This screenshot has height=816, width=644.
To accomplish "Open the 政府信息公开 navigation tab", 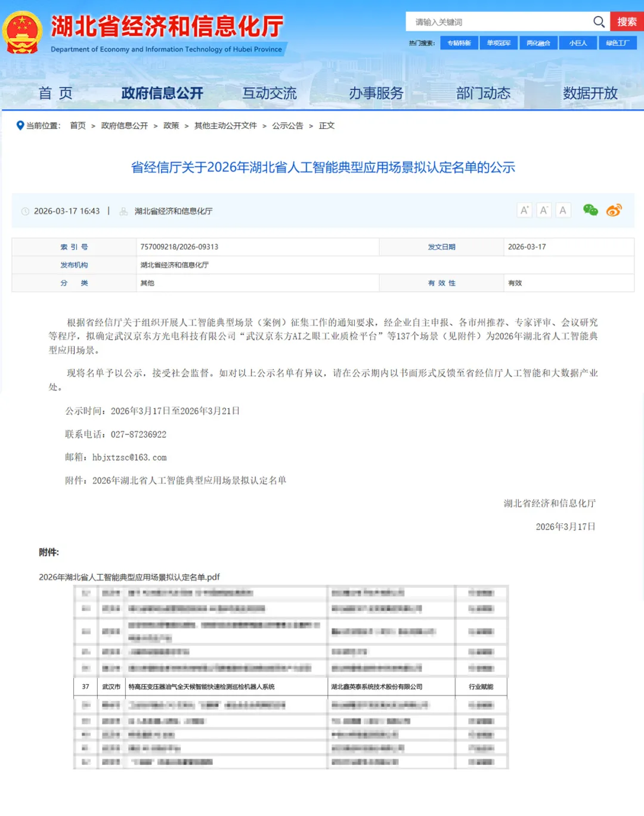I will tap(162, 94).
